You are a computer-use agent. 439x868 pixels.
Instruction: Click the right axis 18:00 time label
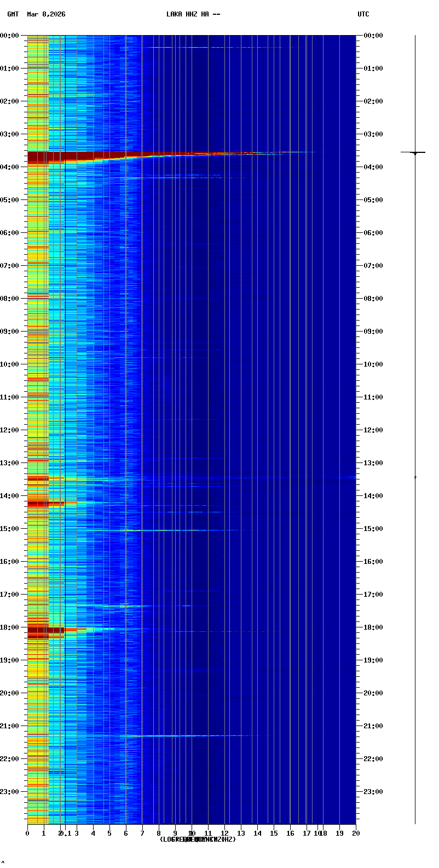[373, 627]
